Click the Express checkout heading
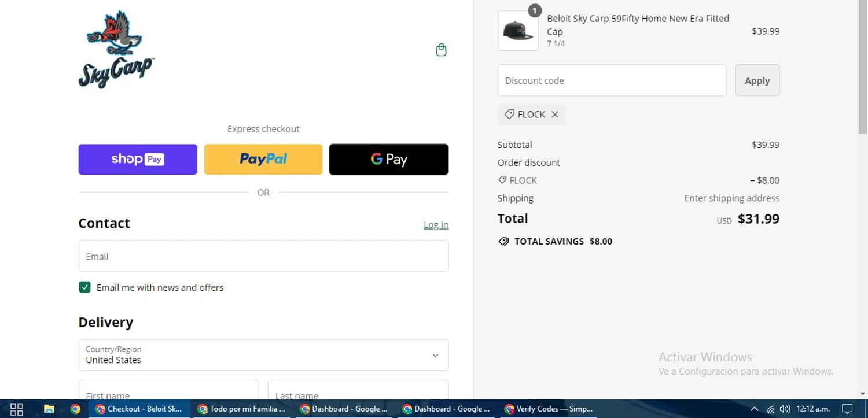 263,129
